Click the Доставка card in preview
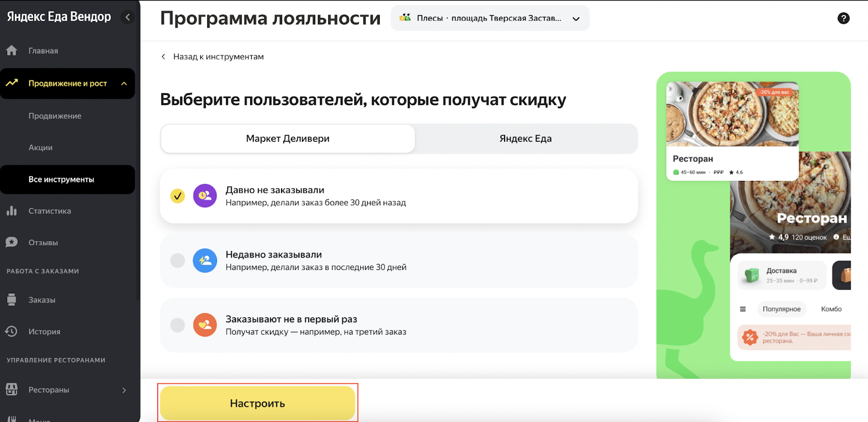Screen dimensions: 868x422 pos(782,275)
